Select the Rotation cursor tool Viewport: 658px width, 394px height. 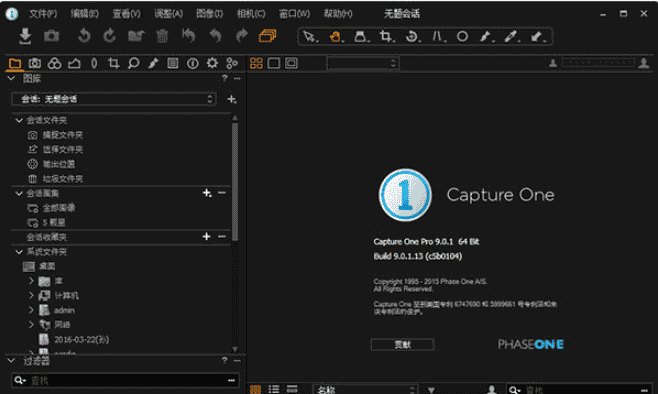412,37
